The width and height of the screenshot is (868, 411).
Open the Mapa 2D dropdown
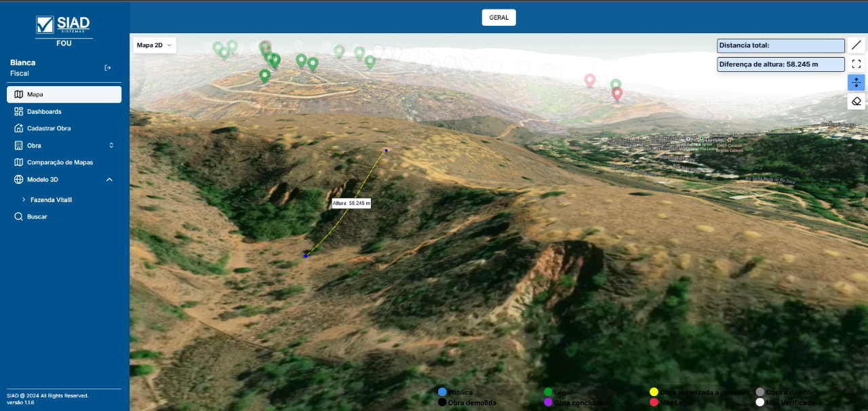tap(155, 45)
